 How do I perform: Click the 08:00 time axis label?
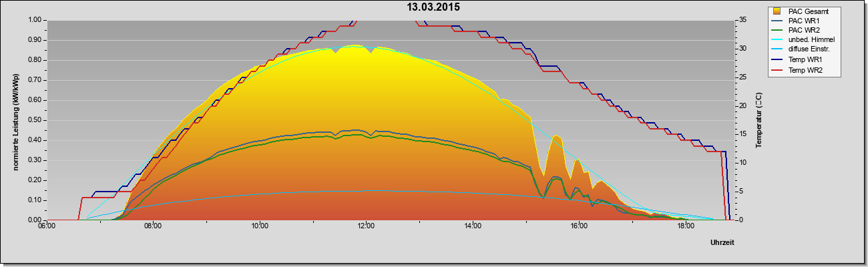(x=153, y=227)
